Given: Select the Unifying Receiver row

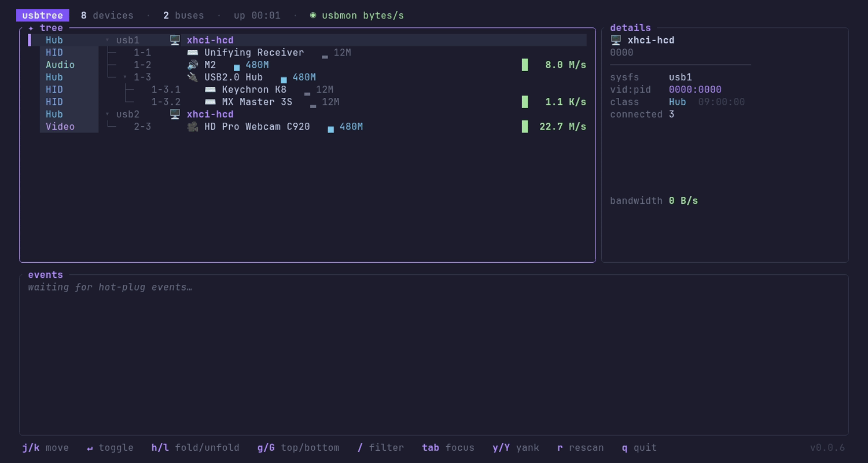Looking at the screenshot, I should click(307, 53).
